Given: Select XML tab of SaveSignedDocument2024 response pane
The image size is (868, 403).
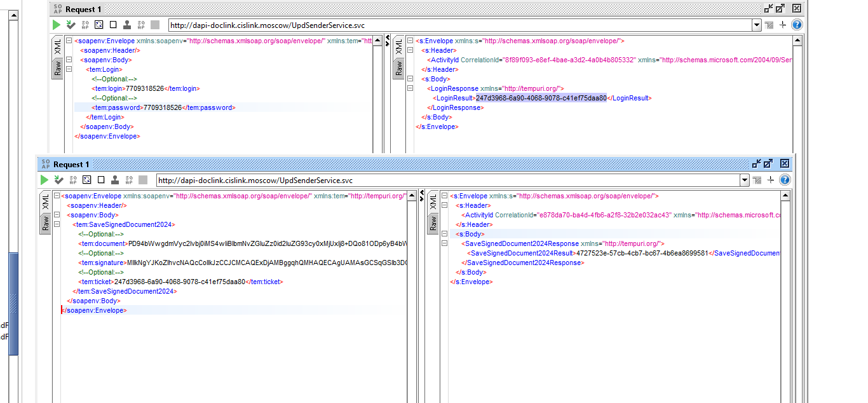Looking at the screenshot, I should click(433, 202).
